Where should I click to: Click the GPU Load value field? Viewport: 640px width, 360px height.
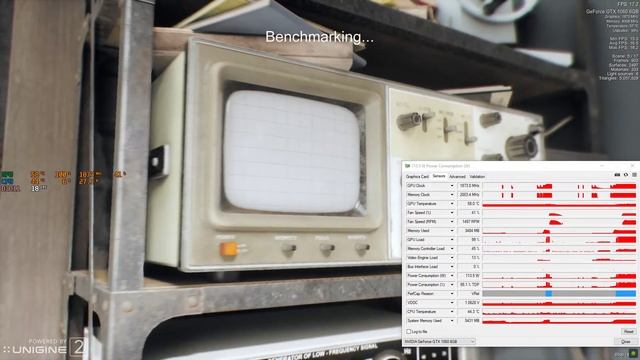click(469, 240)
